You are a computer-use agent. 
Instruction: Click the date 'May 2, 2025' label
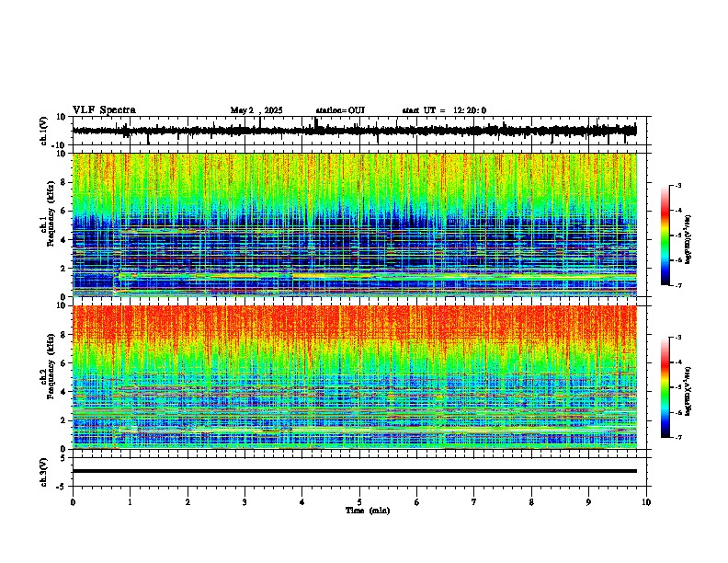coord(256,110)
